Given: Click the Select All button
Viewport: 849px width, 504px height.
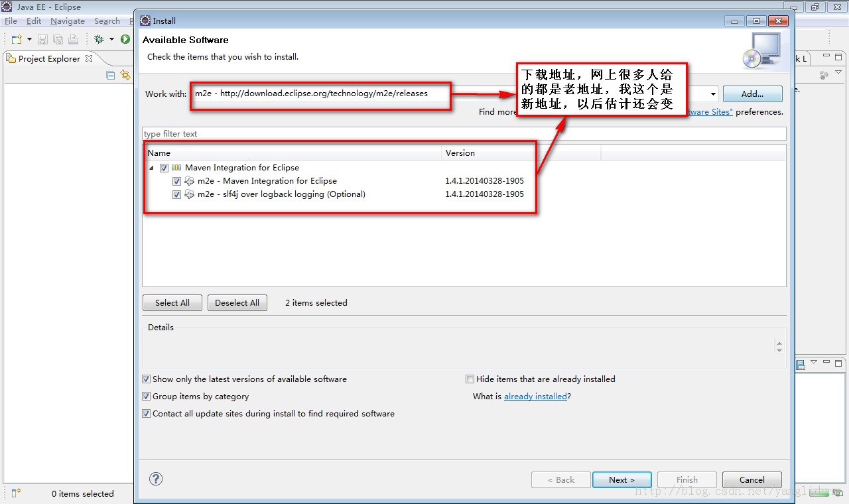Looking at the screenshot, I should point(172,303).
